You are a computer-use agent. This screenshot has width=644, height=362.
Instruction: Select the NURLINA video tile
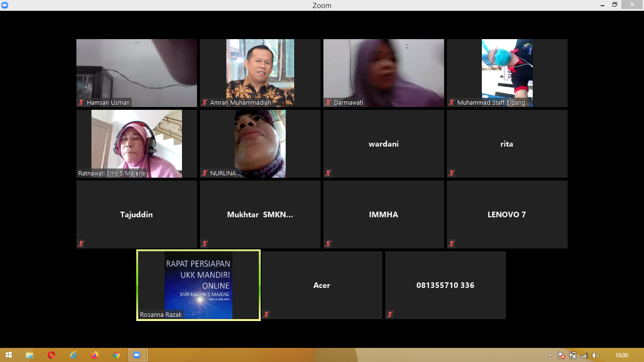[260, 144]
